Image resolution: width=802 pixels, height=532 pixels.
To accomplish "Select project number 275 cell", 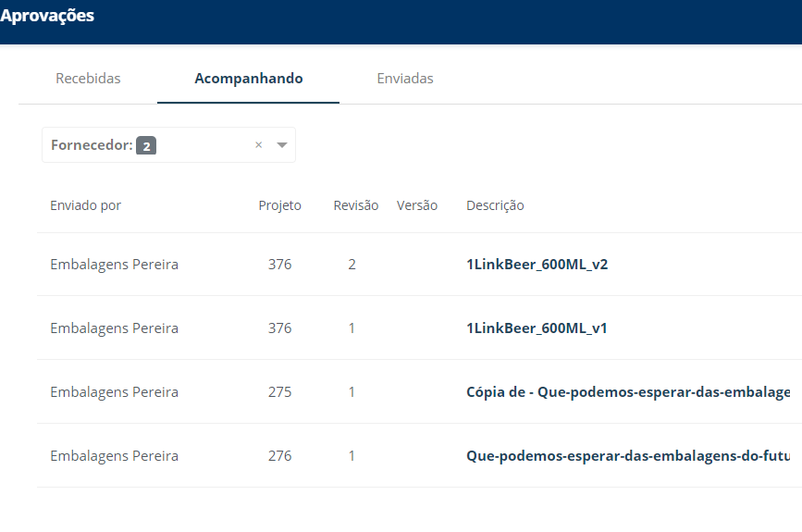I will 279,392.
